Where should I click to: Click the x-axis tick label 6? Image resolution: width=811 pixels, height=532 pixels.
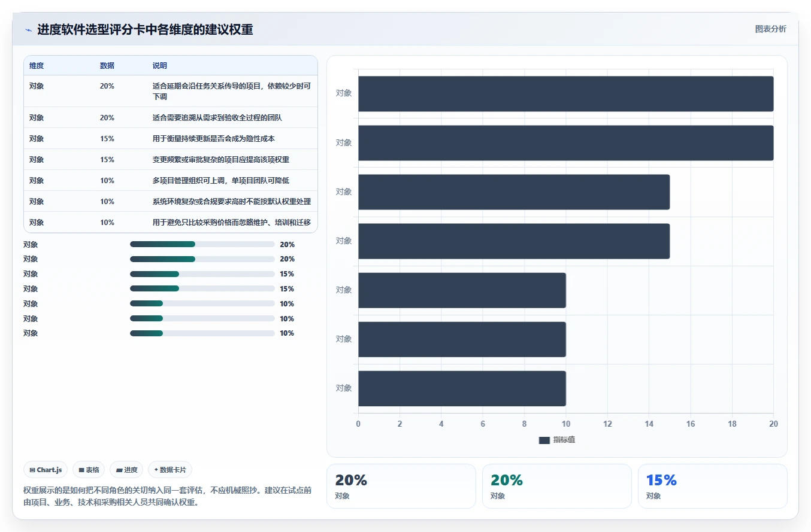483,424
